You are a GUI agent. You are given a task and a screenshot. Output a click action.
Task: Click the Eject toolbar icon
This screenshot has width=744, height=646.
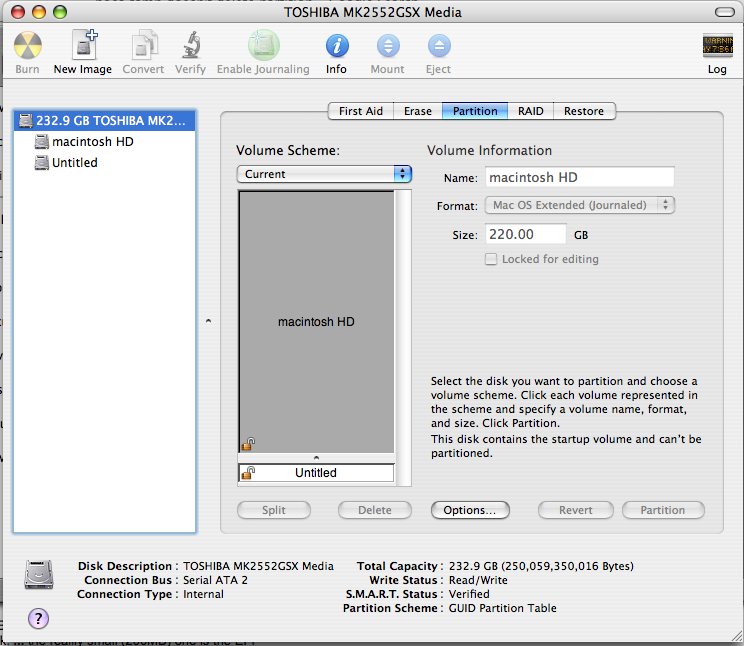pyautogui.click(x=439, y=46)
